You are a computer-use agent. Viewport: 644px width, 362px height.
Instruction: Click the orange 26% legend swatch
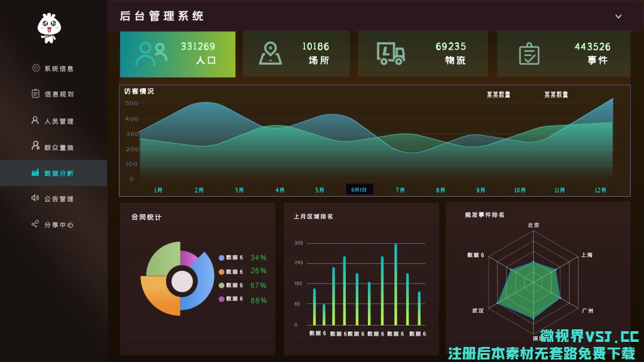221,271
